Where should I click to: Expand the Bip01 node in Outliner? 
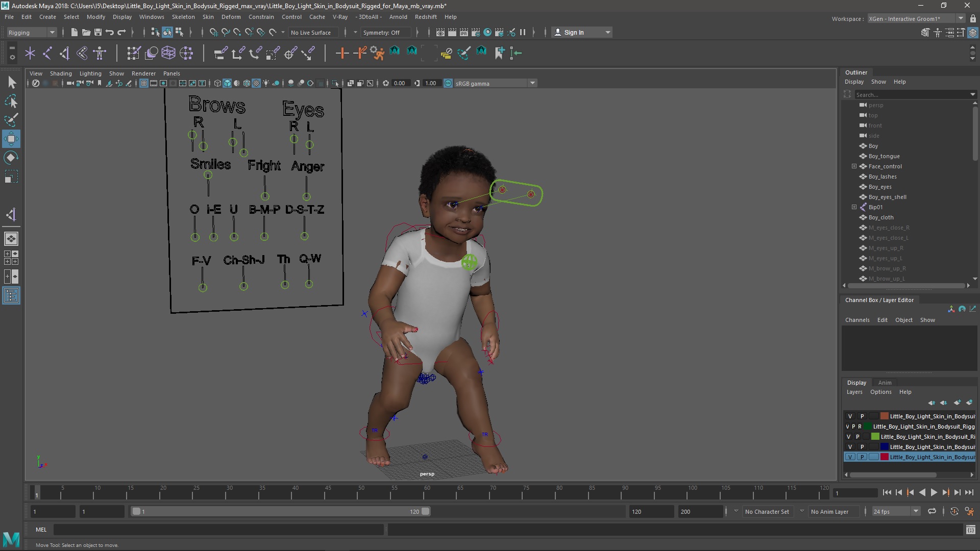pyautogui.click(x=854, y=207)
